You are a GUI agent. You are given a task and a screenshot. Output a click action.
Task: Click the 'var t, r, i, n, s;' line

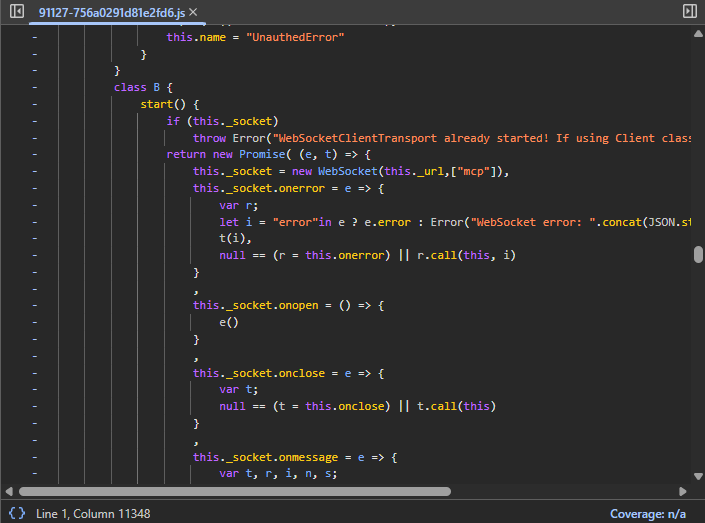coord(278,474)
